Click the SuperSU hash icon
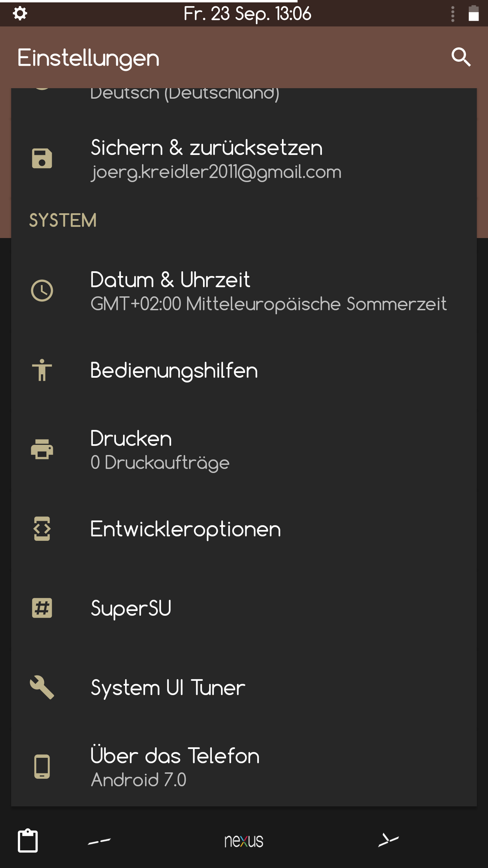Image resolution: width=488 pixels, height=868 pixels. 42,608
